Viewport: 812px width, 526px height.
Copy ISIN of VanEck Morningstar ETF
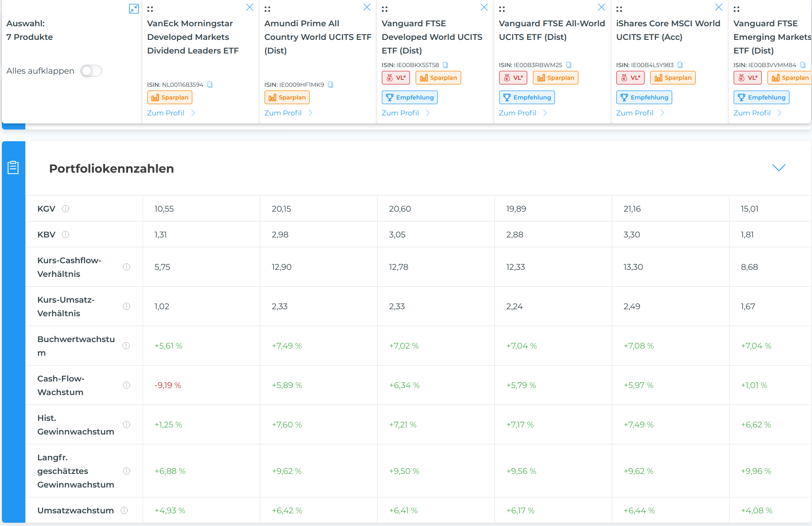pos(210,85)
